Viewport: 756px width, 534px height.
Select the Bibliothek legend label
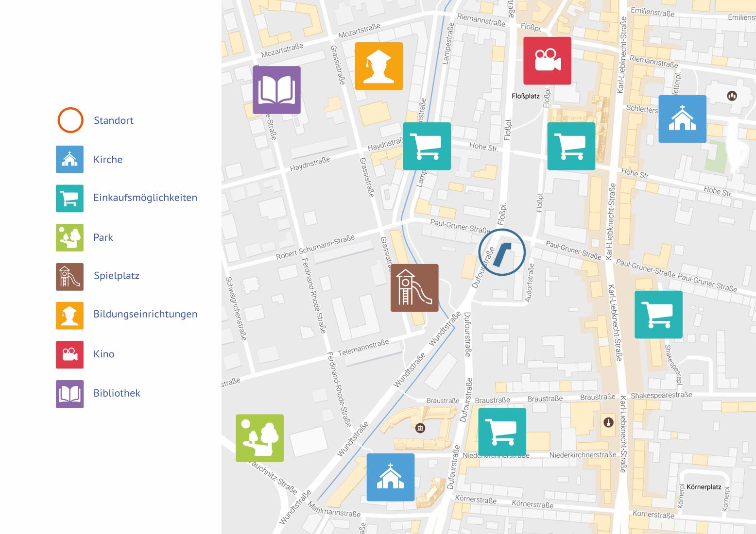(117, 393)
